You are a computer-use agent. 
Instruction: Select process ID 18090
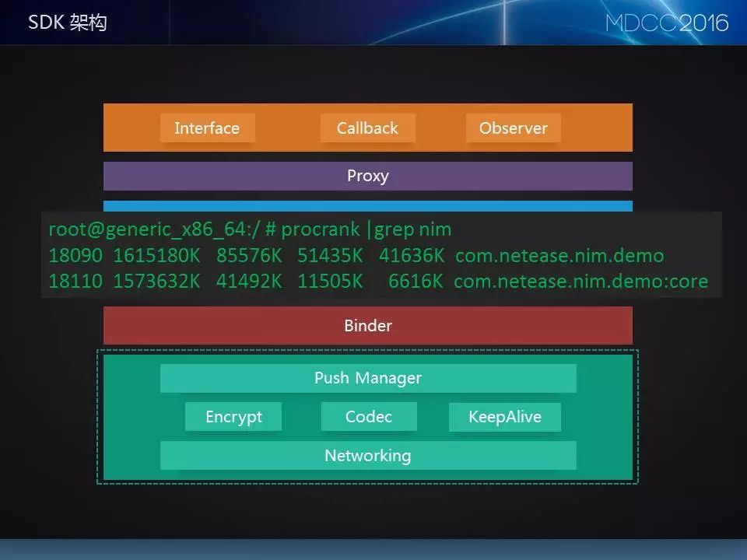pyautogui.click(x=75, y=256)
